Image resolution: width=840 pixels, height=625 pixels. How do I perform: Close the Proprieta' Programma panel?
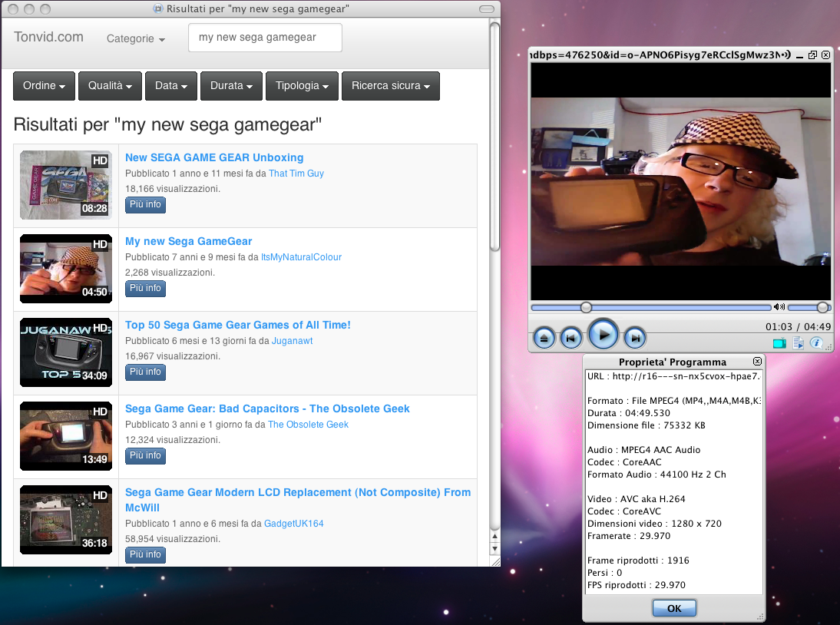tap(757, 362)
